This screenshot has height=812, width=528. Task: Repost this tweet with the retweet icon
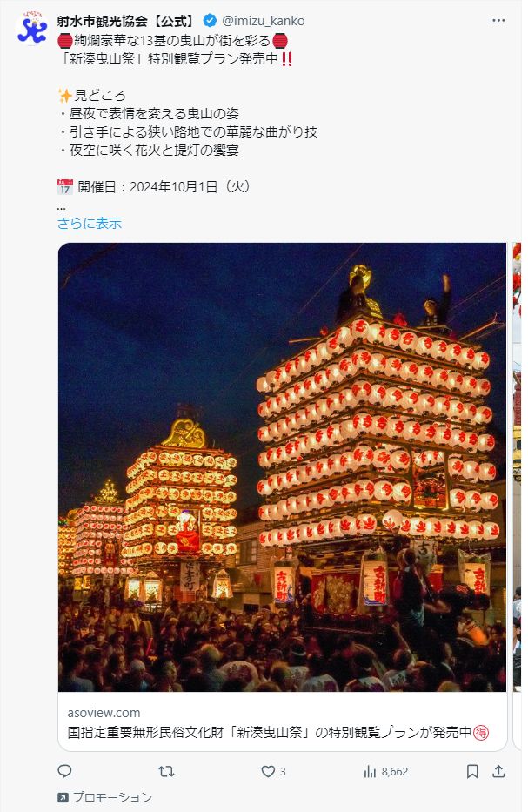coord(166,772)
